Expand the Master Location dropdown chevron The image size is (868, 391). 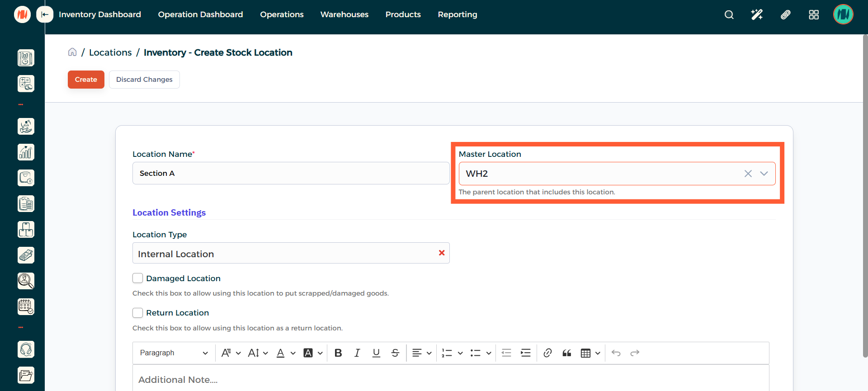click(x=764, y=174)
